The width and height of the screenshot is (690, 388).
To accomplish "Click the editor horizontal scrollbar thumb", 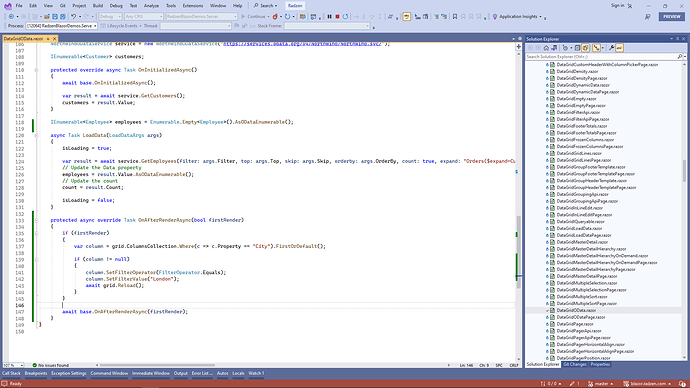I will 157,365.
